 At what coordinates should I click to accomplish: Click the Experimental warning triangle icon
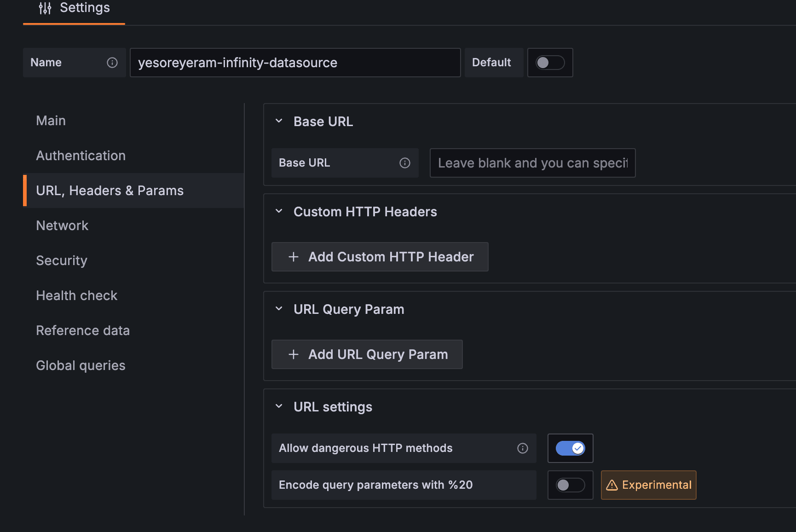pos(612,485)
